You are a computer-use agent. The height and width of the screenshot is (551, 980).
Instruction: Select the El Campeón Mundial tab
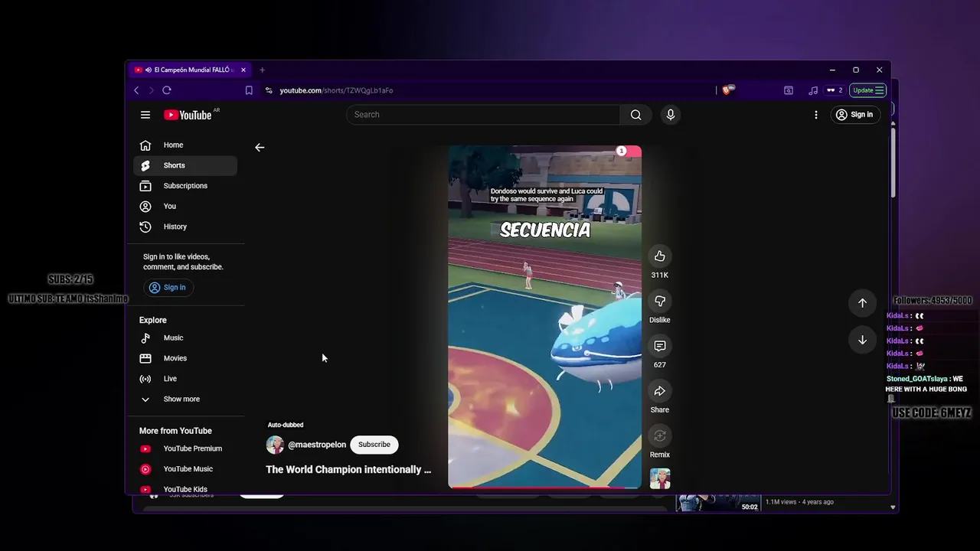coord(191,70)
